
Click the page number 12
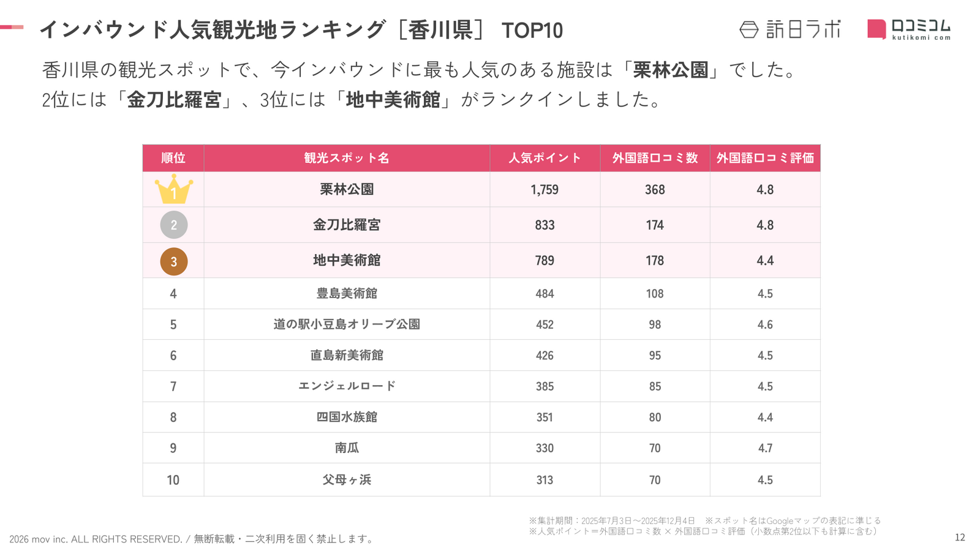point(960,538)
